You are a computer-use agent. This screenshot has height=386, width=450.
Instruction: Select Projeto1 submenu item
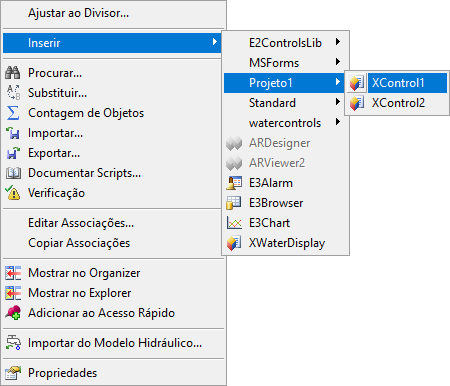pyautogui.click(x=284, y=83)
